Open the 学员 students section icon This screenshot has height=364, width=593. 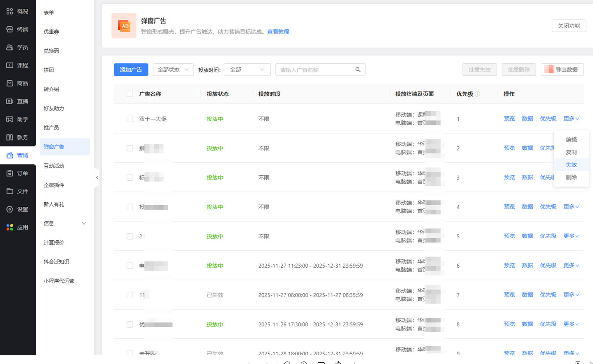point(10,47)
